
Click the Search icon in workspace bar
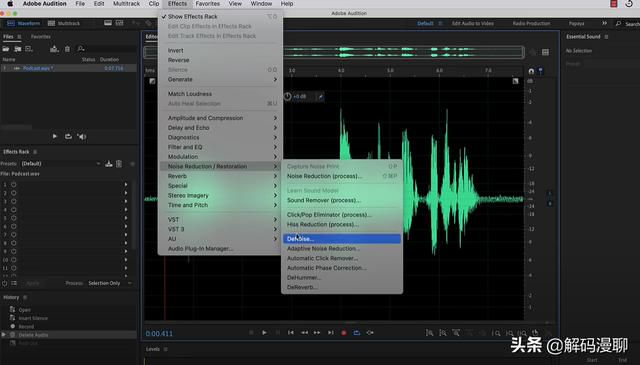click(x=618, y=24)
